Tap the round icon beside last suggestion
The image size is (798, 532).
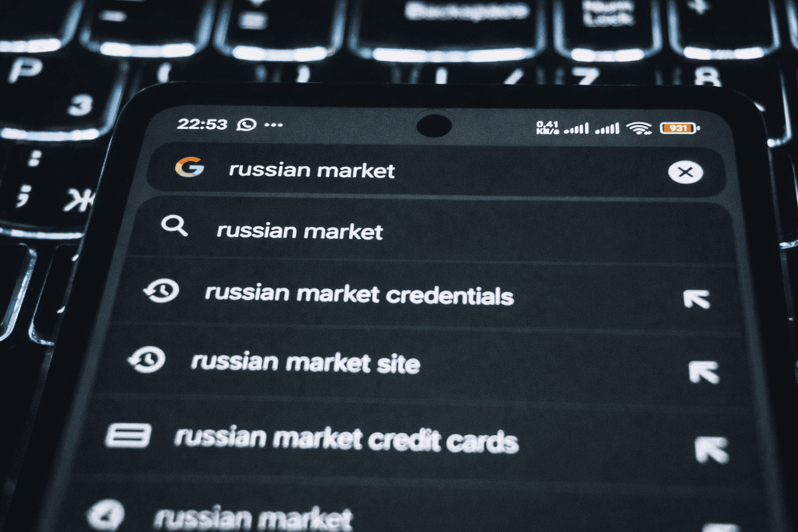(x=105, y=516)
